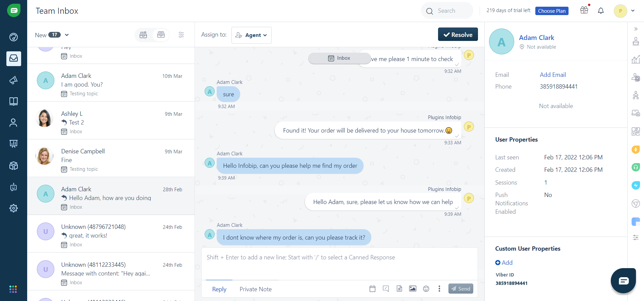
Task: Open the analytics chart board sidebar icon
Action: coord(13,144)
